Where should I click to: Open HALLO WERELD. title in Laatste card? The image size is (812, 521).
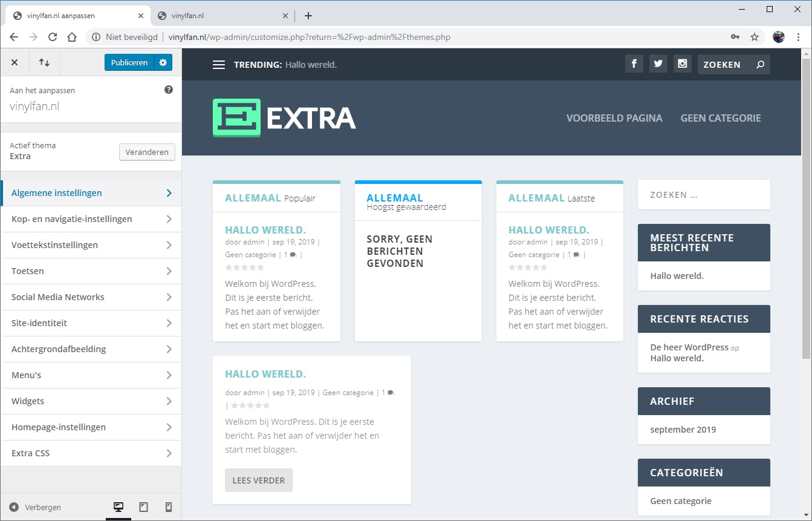coord(549,230)
